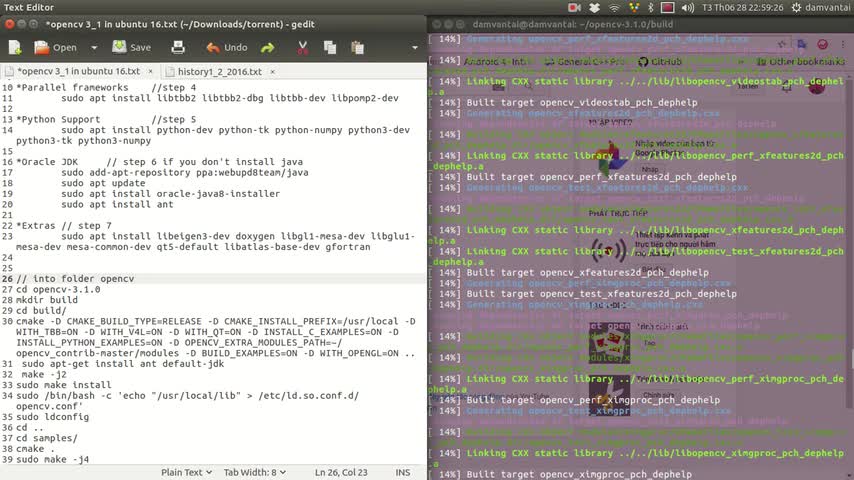Click the line 'sudo make install'
Image resolution: width=854 pixels, height=480 pixels.
click(64, 385)
